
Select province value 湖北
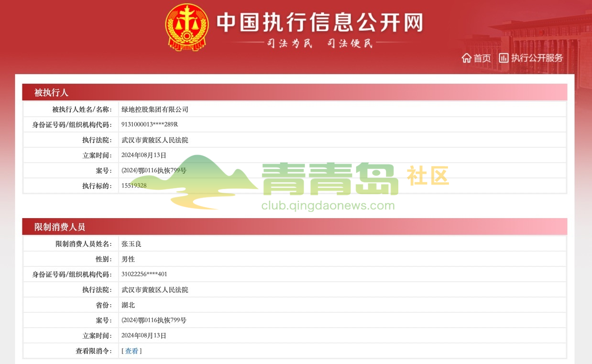click(x=128, y=305)
